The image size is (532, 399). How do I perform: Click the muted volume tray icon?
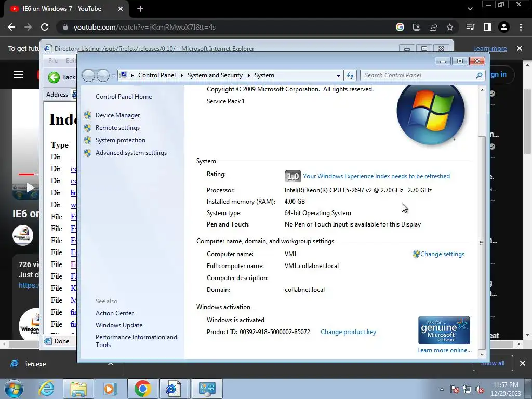pyautogui.click(x=480, y=389)
